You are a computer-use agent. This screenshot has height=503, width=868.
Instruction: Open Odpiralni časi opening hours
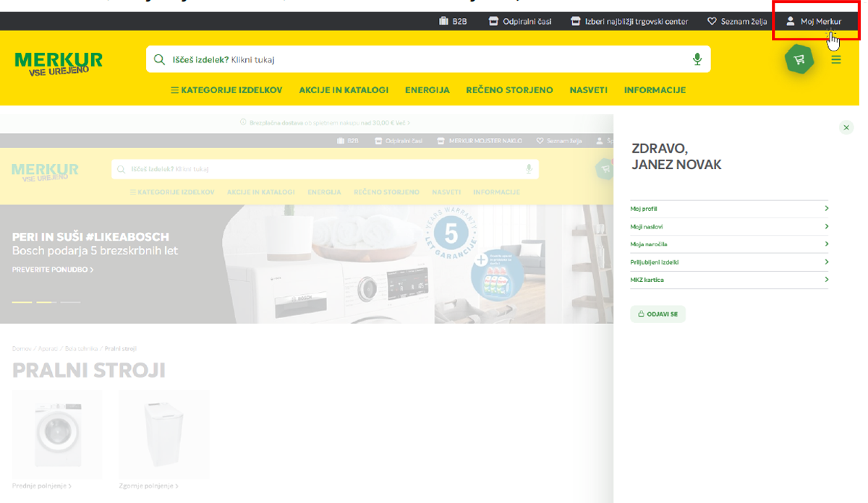tap(520, 22)
